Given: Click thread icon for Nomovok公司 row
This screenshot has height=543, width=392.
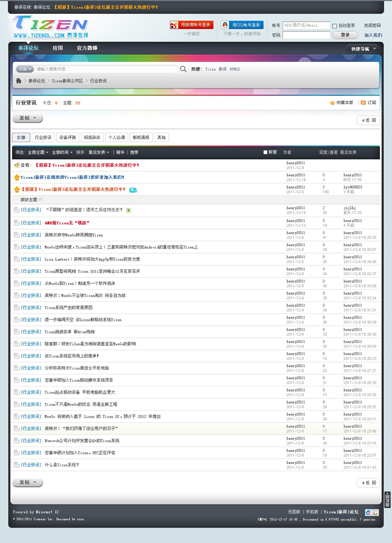Looking at the screenshot, I should 16,441.
